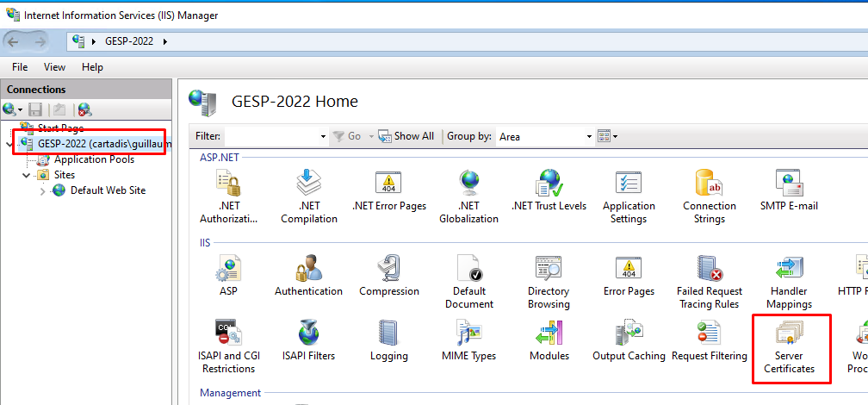Open IIS Error Pages feature
Viewport: 868px width, 405px height.
[x=629, y=276]
